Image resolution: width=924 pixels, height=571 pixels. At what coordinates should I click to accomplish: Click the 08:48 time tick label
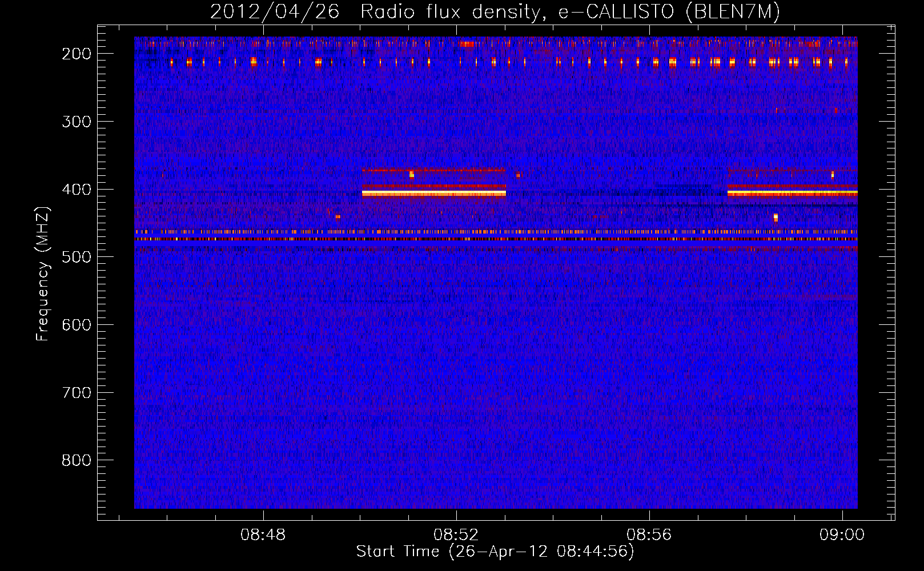263,535
